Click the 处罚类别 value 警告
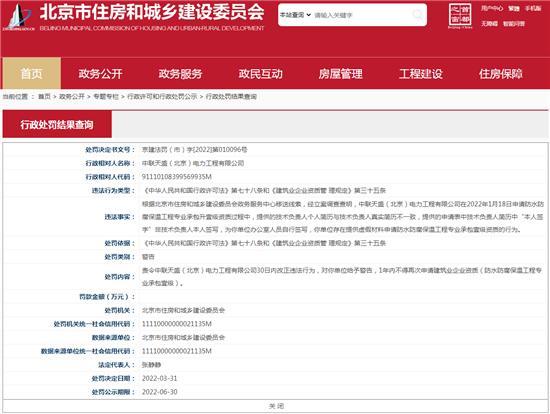 coord(148,257)
